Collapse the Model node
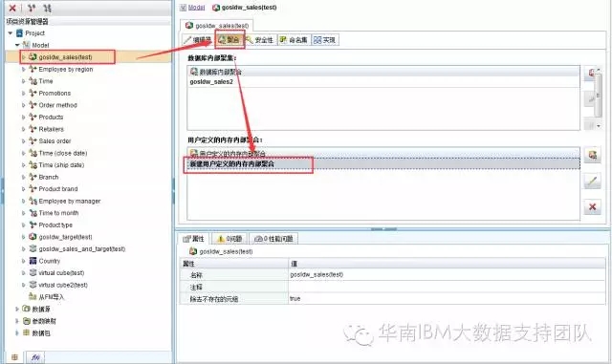Viewport: 612px width, 364px height. click(x=17, y=45)
